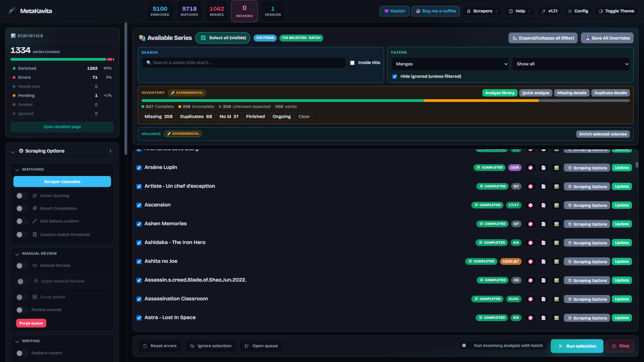644x362 pixels.
Task: Click Update for Ashen Memories
Action: tap(622, 224)
